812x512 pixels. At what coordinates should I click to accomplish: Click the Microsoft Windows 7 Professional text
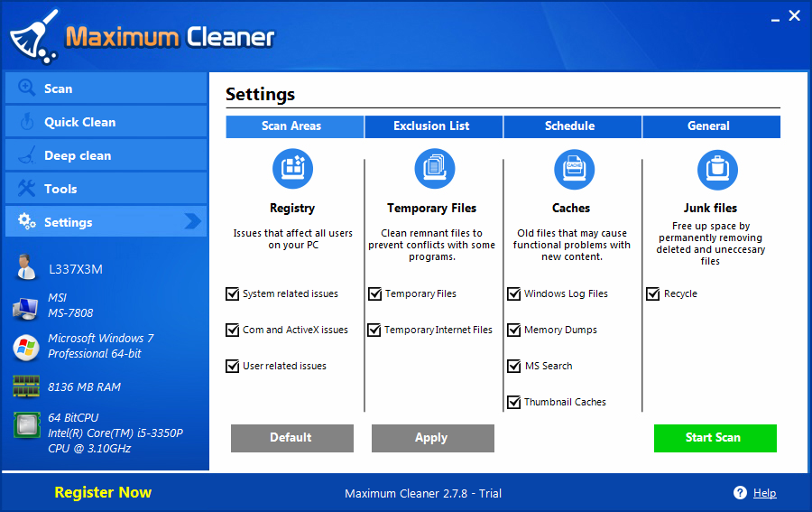click(x=100, y=346)
